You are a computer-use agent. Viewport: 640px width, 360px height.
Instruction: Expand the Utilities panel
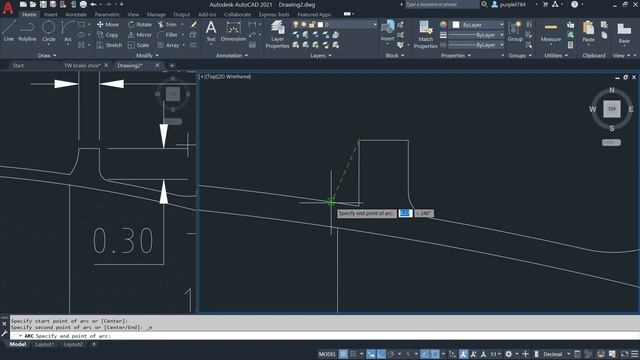click(556, 56)
